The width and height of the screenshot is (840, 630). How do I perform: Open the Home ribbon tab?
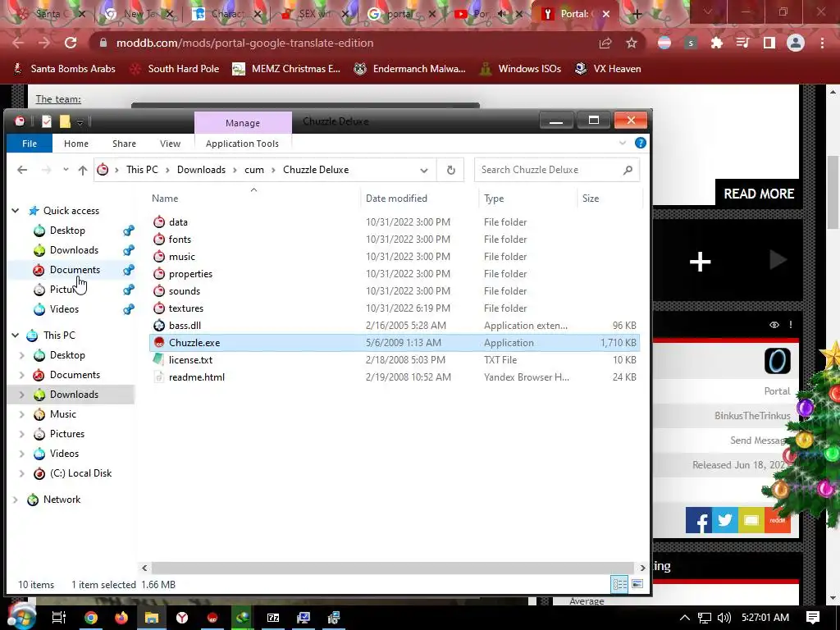click(x=76, y=144)
